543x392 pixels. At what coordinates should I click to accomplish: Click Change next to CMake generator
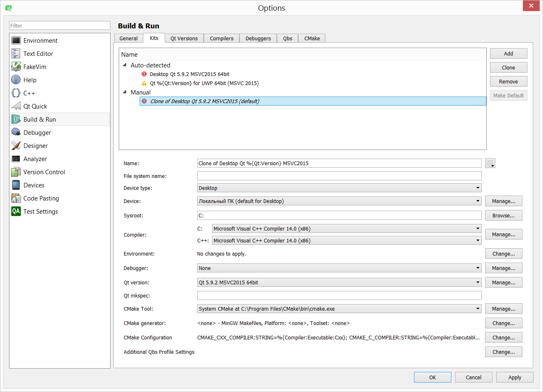(504, 323)
